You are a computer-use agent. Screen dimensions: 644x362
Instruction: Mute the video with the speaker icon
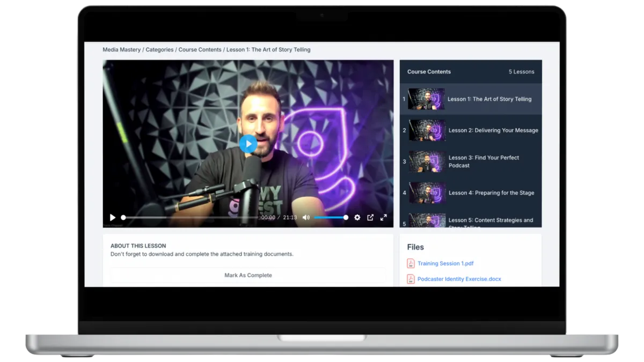pyautogui.click(x=306, y=218)
